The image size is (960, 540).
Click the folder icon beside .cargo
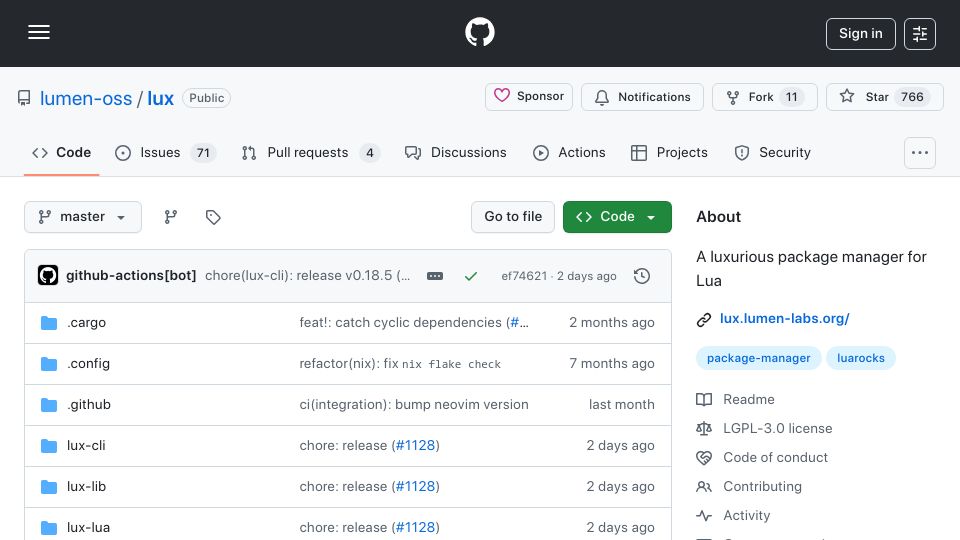tap(49, 323)
